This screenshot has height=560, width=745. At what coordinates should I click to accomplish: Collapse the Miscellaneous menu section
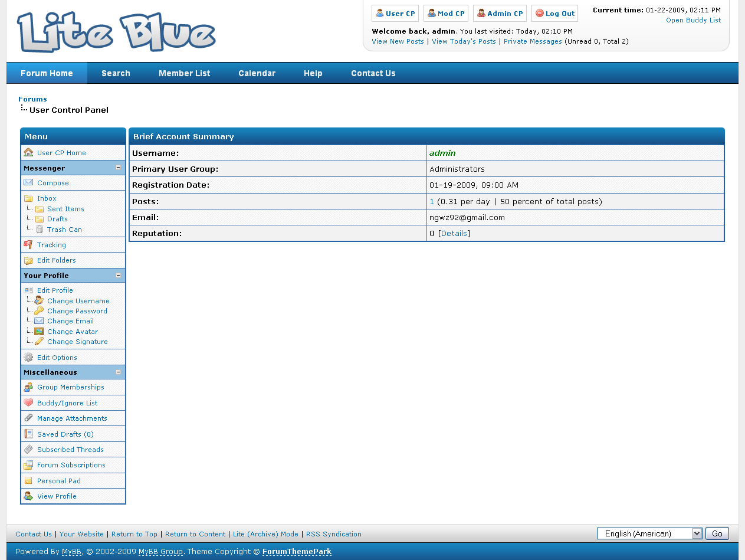click(x=118, y=372)
